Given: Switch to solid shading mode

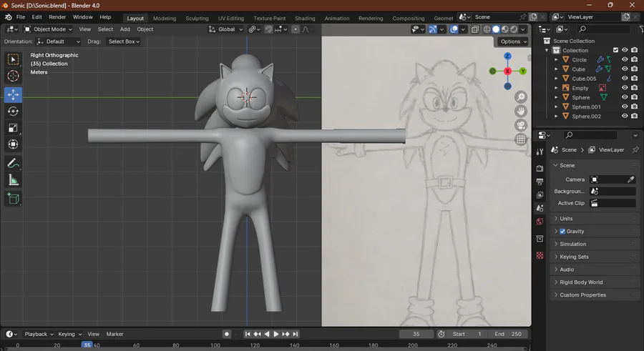Looking at the screenshot, I should (496, 29).
